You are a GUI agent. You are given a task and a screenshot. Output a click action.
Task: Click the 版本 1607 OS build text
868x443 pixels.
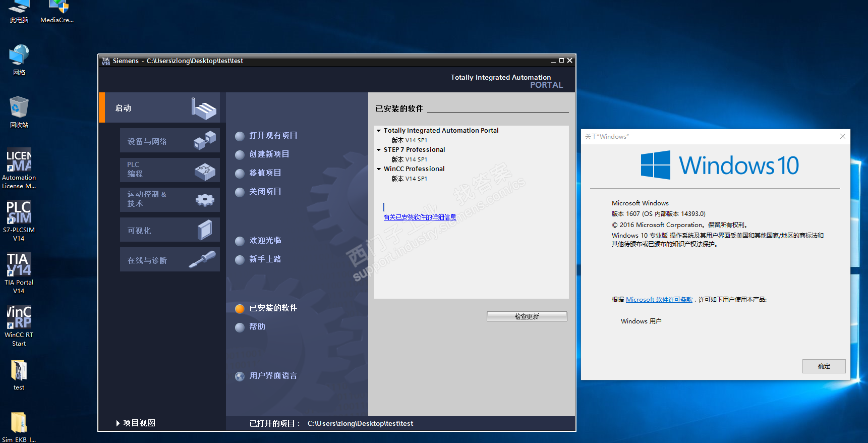[659, 214]
